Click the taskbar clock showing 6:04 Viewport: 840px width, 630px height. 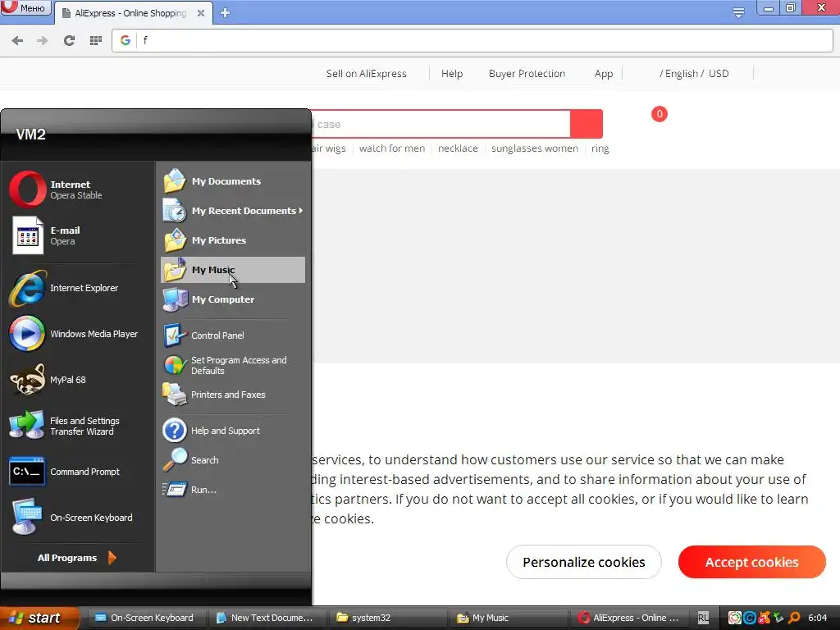pyautogui.click(x=818, y=618)
